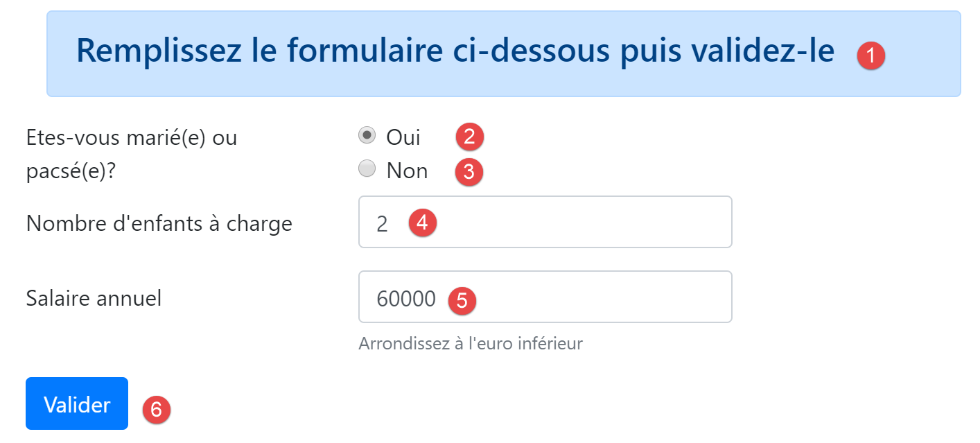This screenshot has width=980, height=443.
Task: Click the Oui option label text
Action: [403, 137]
